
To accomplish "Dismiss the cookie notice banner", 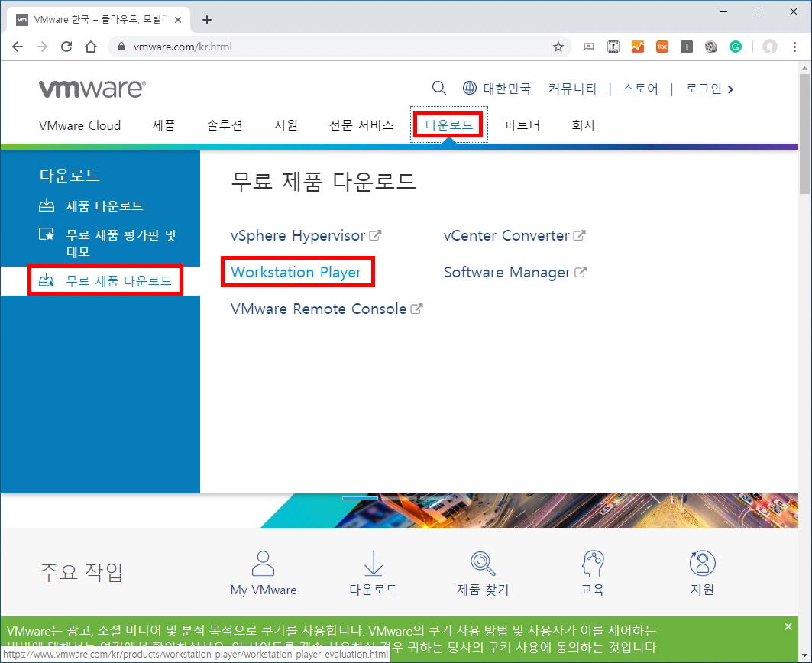I will (x=788, y=626).
